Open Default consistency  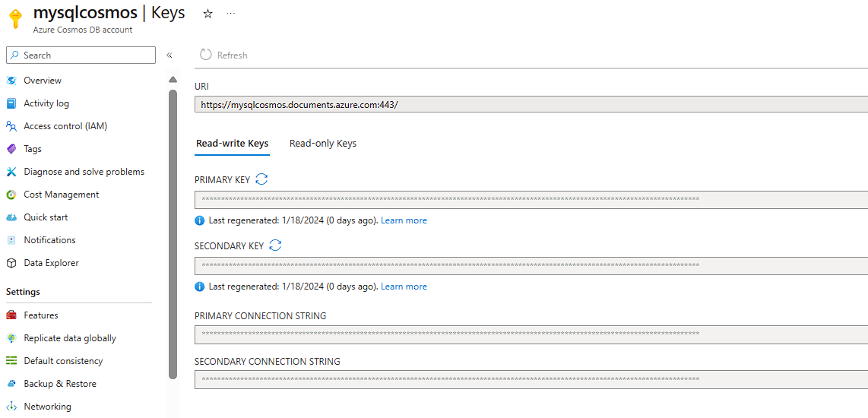[63, 361]
